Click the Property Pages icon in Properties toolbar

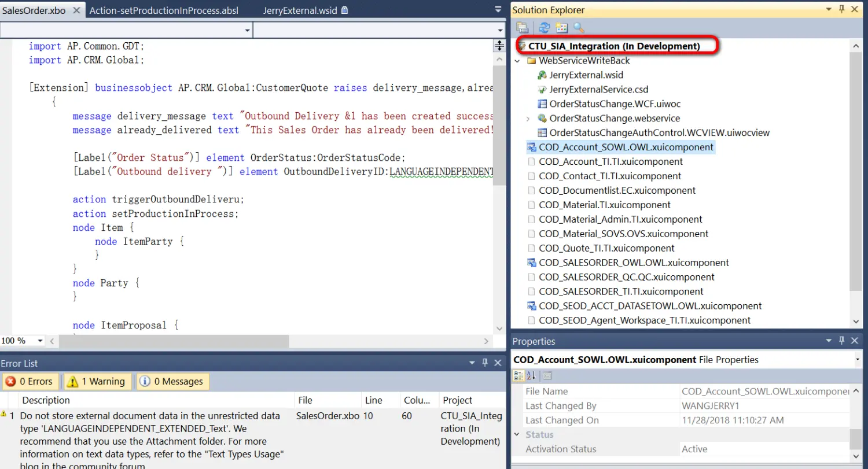[547, 376]
